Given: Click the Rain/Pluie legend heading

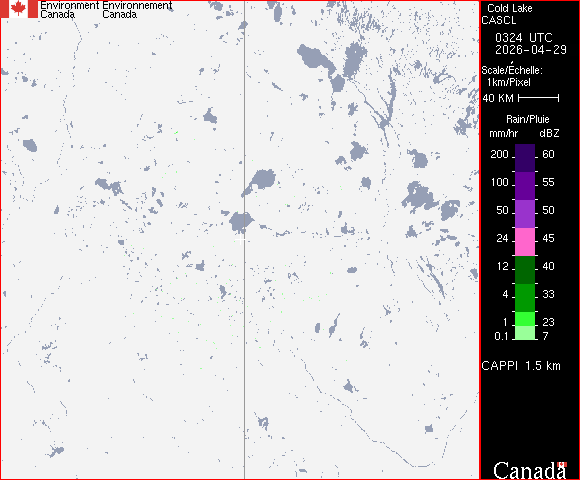Looking at the screenshot, I should [527, 119].
